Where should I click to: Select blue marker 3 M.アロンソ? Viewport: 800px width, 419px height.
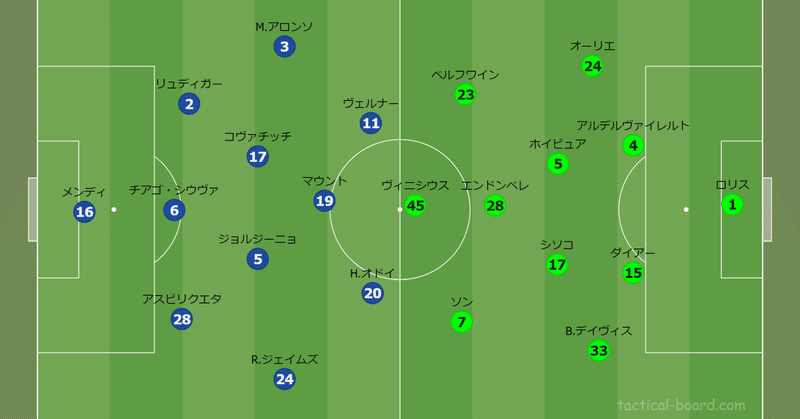click(x=284, y=46)
